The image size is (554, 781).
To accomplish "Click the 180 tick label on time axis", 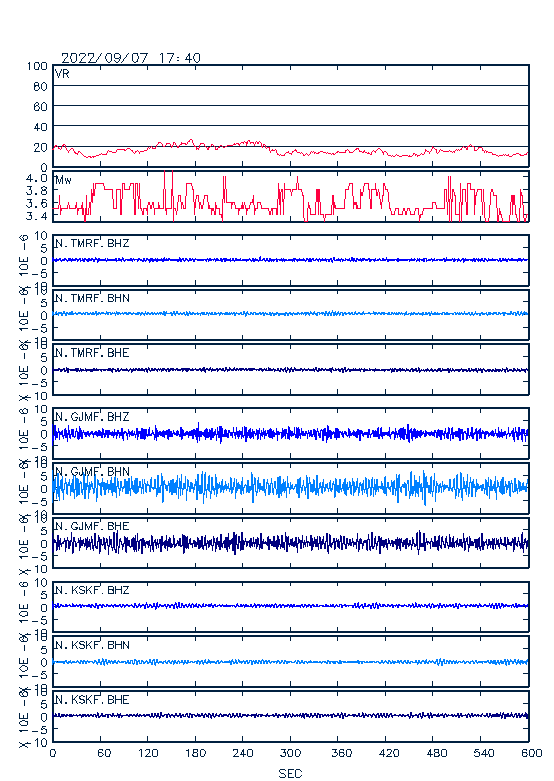I will click(196, 753).
